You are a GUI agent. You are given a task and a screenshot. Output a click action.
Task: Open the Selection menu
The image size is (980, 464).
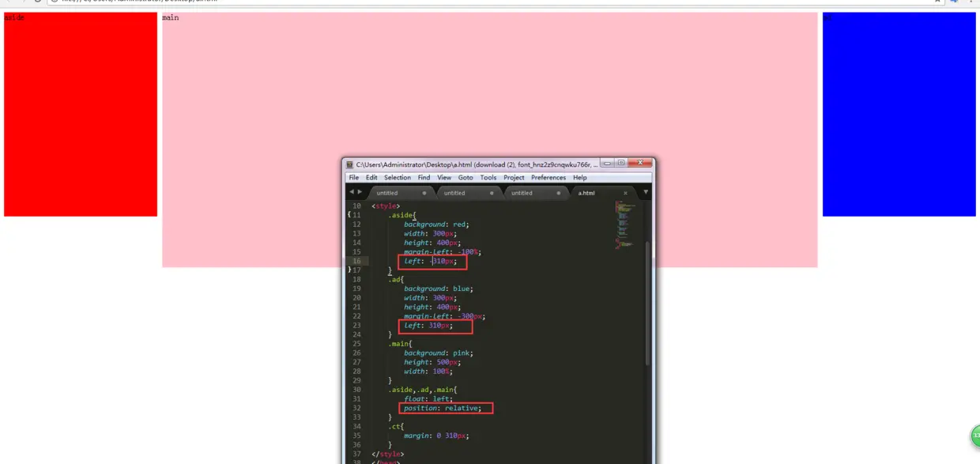point(398,178)
